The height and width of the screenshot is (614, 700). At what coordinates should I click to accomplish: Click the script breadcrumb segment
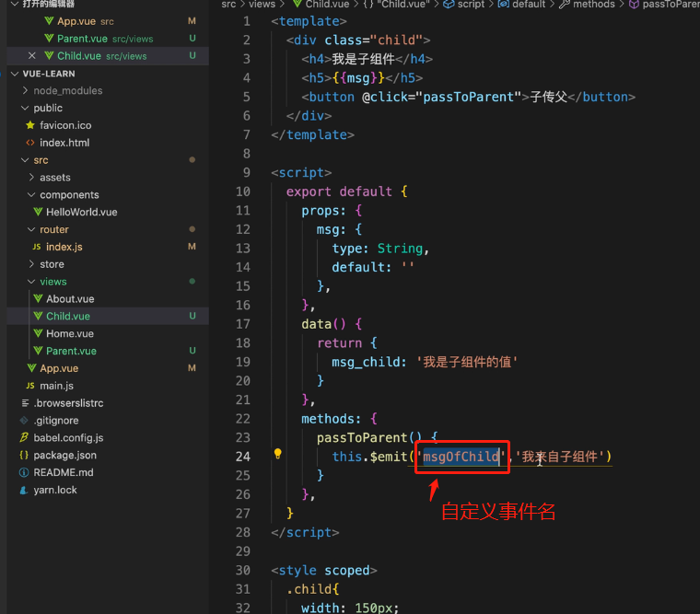(464, 5)
